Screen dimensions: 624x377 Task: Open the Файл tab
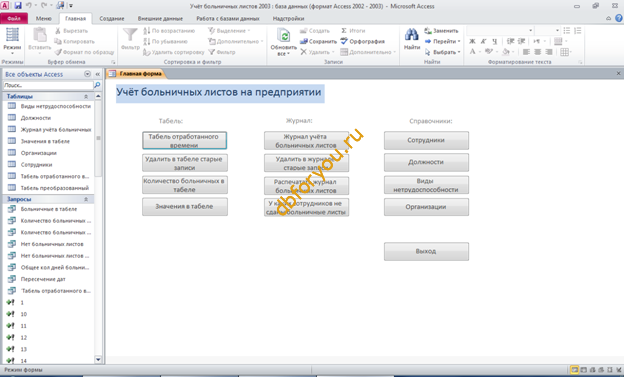14,18
